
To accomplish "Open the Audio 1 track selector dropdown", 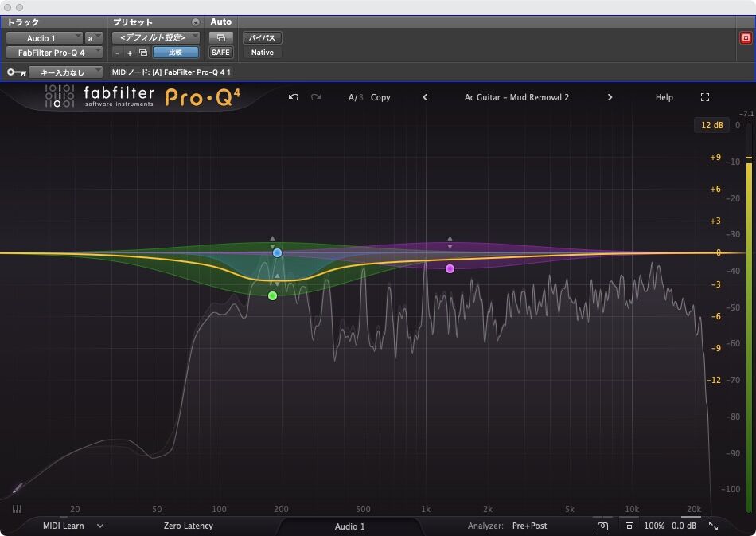I will [45, 37].
